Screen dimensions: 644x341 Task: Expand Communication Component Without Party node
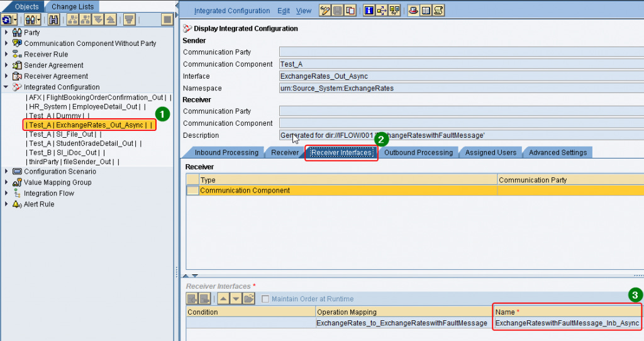(6, 43)
